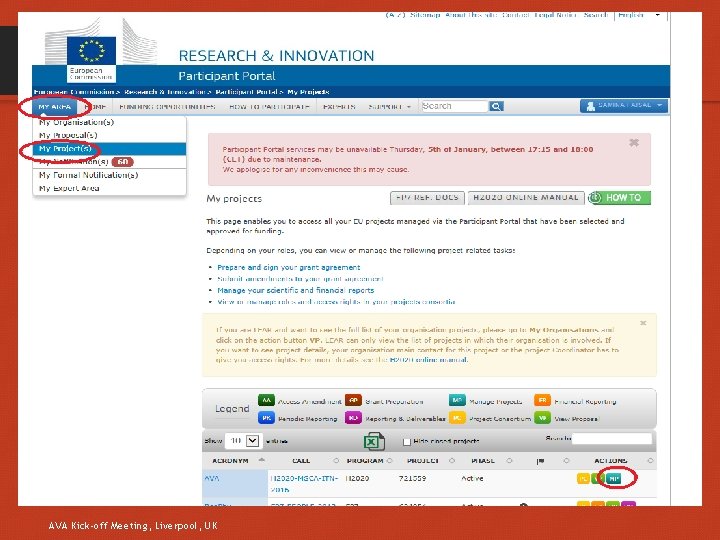Open Submit amendments to grant agreement link
Viewport: 720px width, 540px height.
(x=300, y=279)
